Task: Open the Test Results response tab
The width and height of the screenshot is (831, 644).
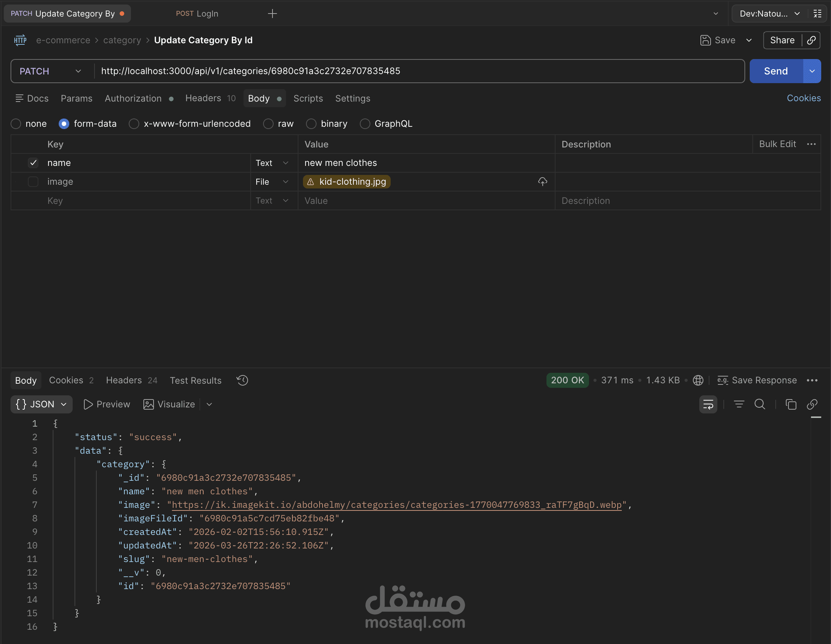Action: [x=196, y=380]
